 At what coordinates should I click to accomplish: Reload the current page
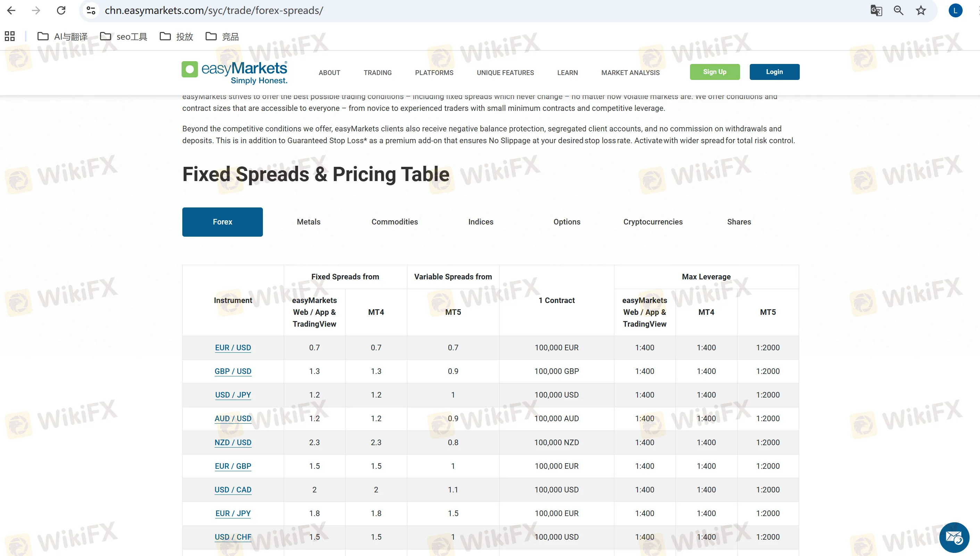(x=61, y=10)
